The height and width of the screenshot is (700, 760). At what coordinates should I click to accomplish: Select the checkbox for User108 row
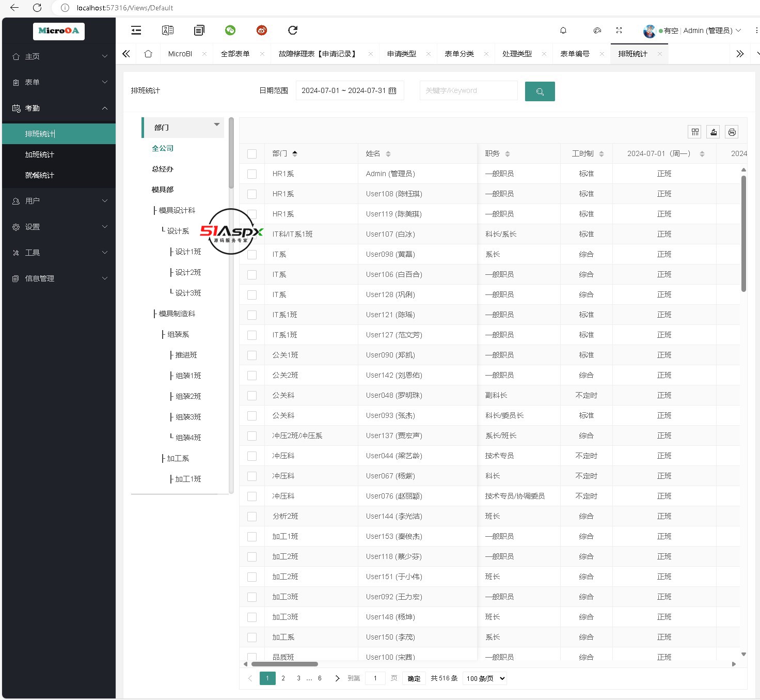click(252, 194)
